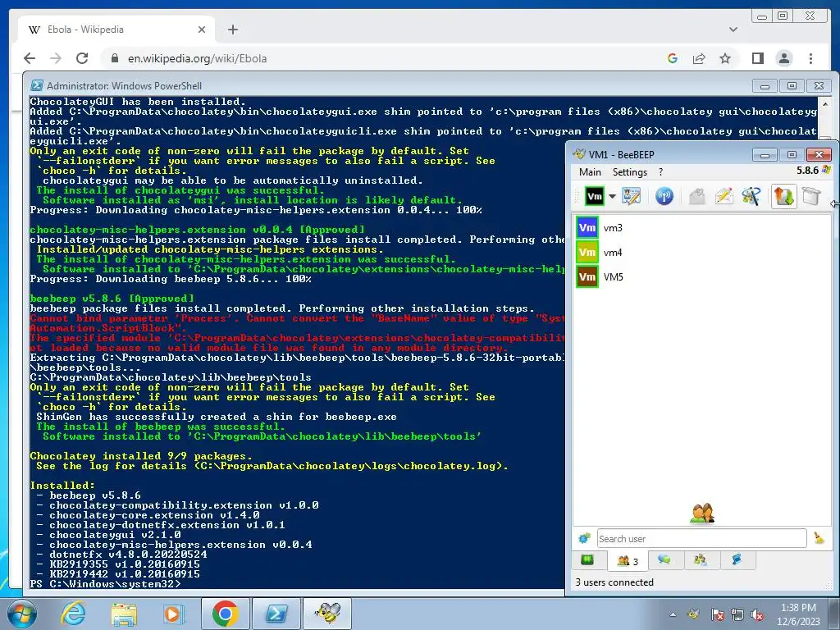Expand Chrome tab search chevron

pos(733,30)
